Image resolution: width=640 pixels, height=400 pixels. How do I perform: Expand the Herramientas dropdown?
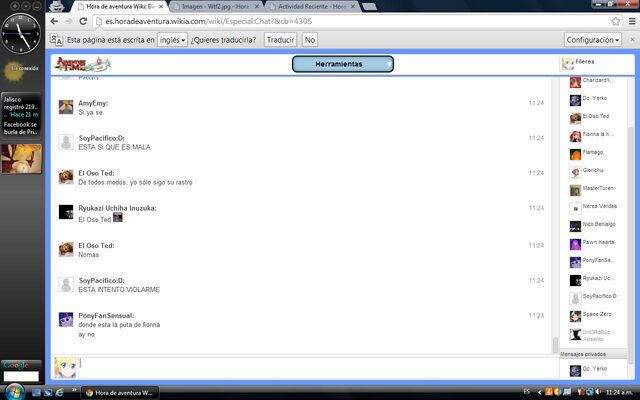[343, 64]
